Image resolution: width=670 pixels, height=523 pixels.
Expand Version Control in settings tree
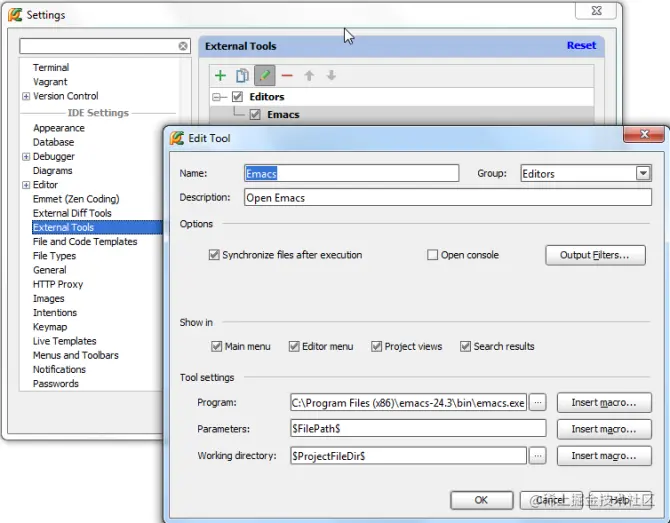(26, 96)
